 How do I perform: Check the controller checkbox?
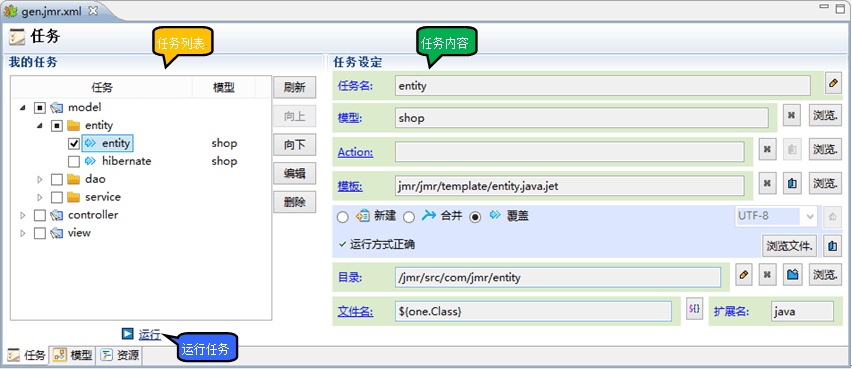click(40, 215)
